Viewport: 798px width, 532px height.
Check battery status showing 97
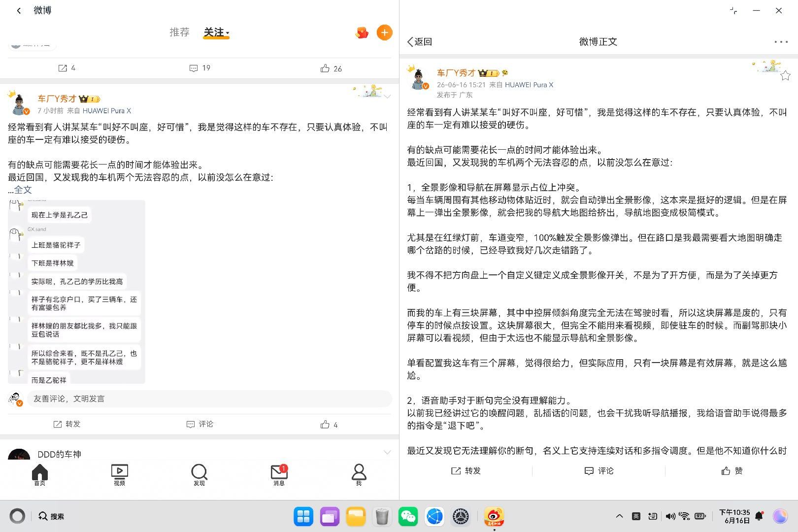coord(700,516)
